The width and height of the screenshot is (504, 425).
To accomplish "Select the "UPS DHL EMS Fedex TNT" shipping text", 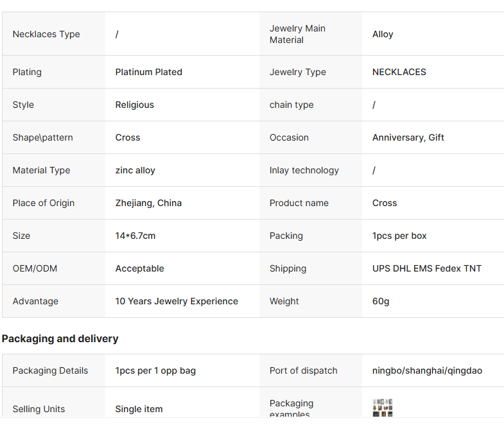I will 426,268.
